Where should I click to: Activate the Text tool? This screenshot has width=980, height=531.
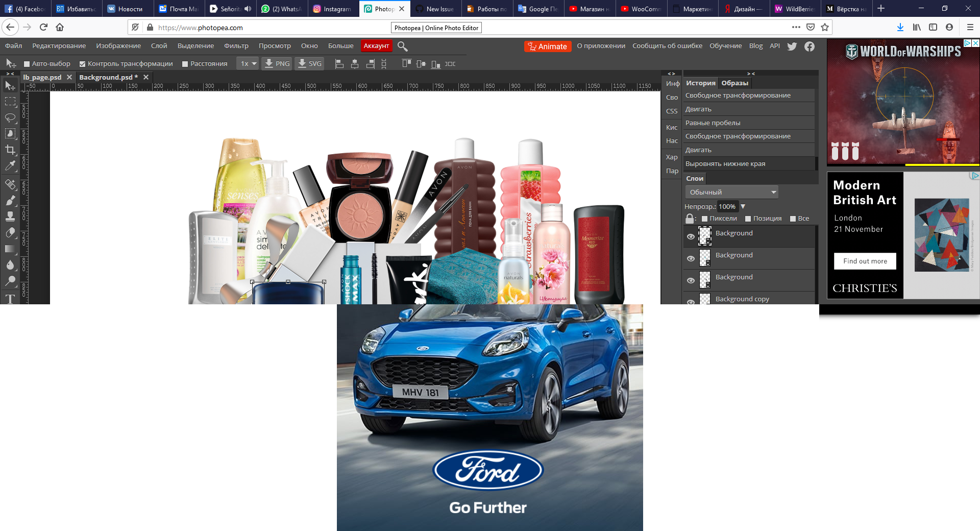coord(10,299)
